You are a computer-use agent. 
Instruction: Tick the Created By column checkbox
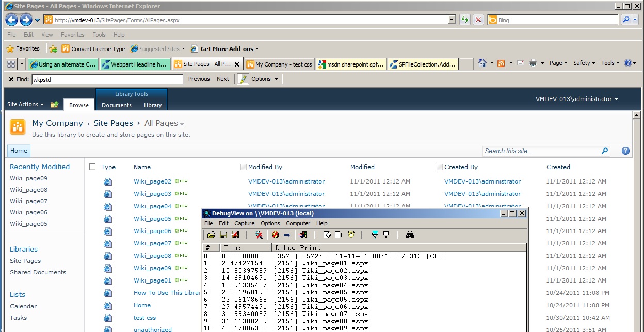tap(440, 167)
